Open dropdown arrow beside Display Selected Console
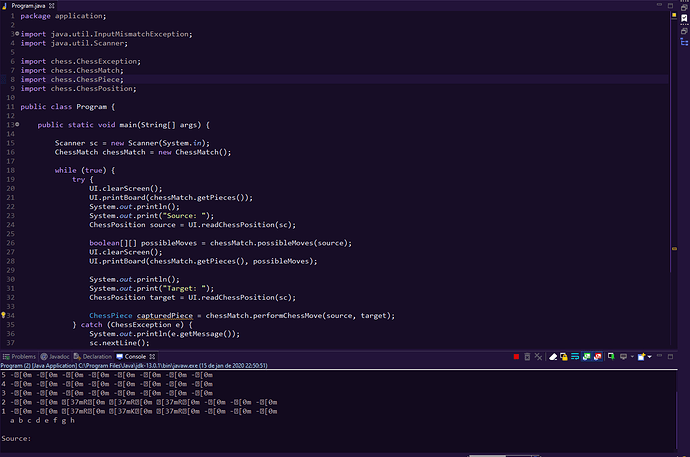Screen dimensions: 690x457 [632, 357]
